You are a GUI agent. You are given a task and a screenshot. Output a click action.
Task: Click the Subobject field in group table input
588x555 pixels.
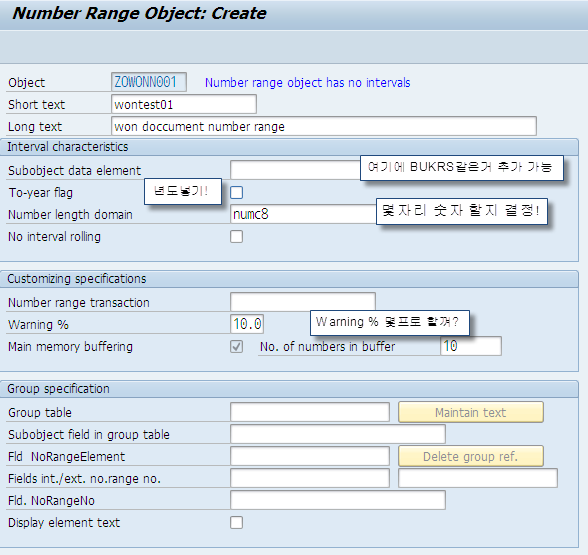pyautogui.click(x=338, y=434)
